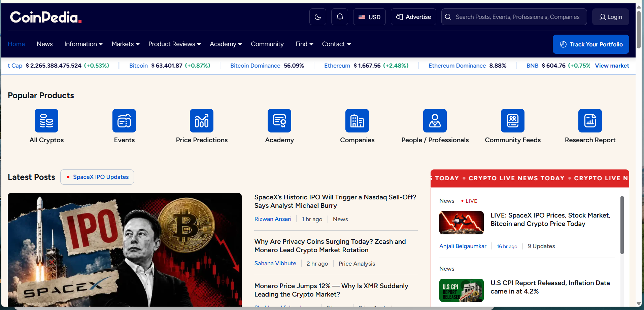Click the Ethereum Dominance ticker label
This screenshot has height=310, width=644.
(x=457, y=66)
